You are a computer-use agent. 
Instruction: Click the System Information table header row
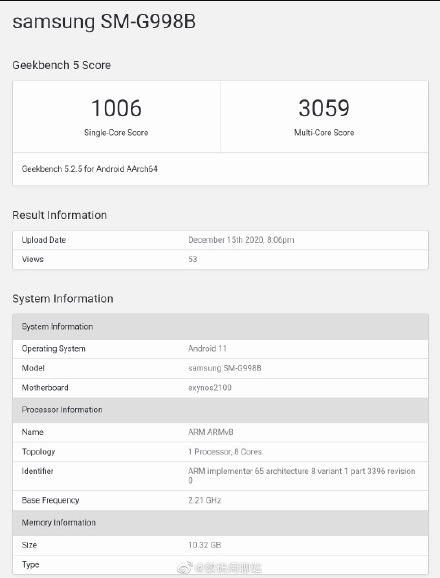point(220,327)
